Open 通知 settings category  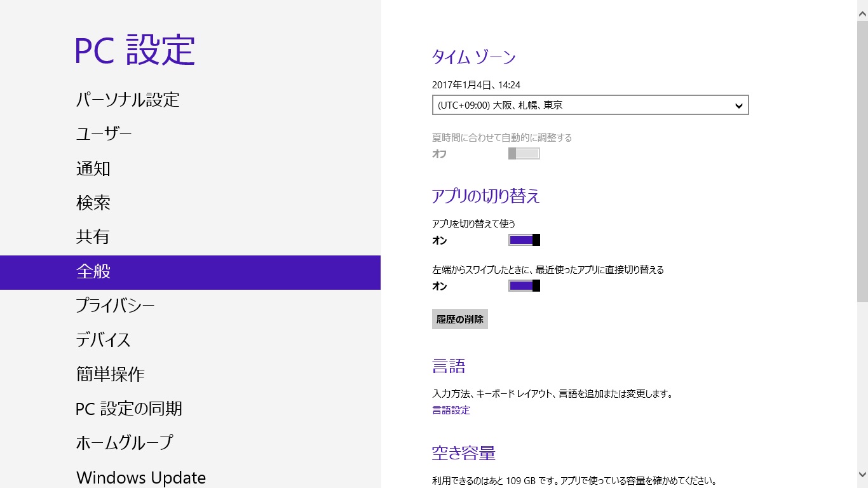click(x=93, y=168)
